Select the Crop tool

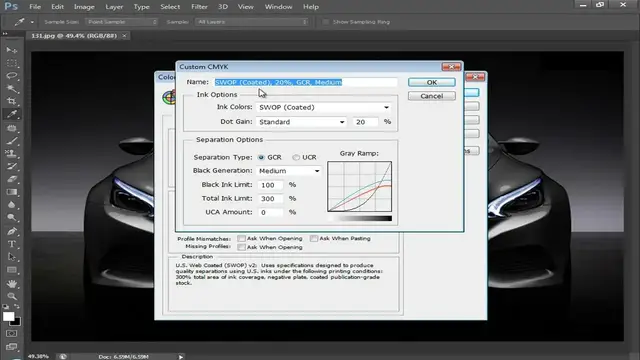click(x=12, y=101)
